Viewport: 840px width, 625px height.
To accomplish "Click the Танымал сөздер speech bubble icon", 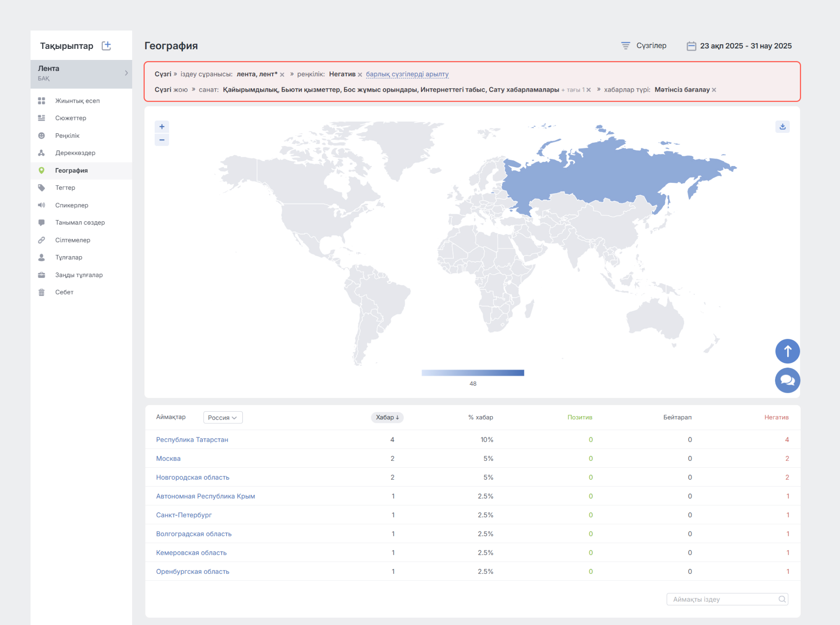I will tap(41, 222).
